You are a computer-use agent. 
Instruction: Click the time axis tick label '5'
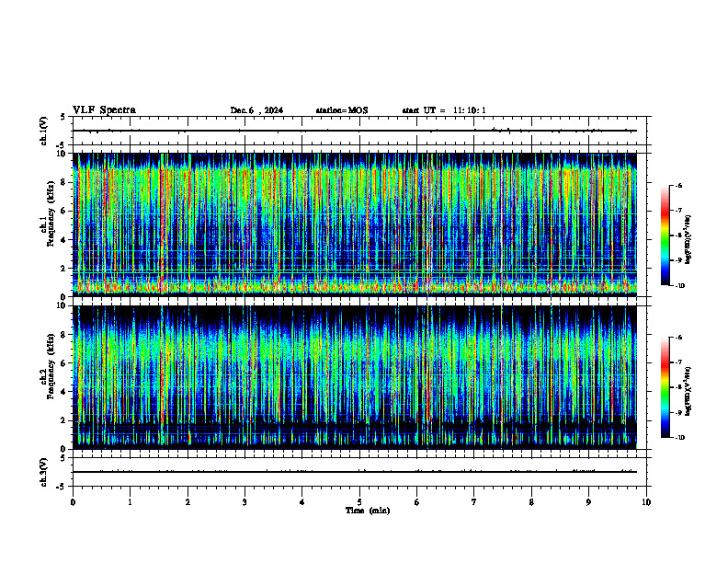tap(359, 502)
